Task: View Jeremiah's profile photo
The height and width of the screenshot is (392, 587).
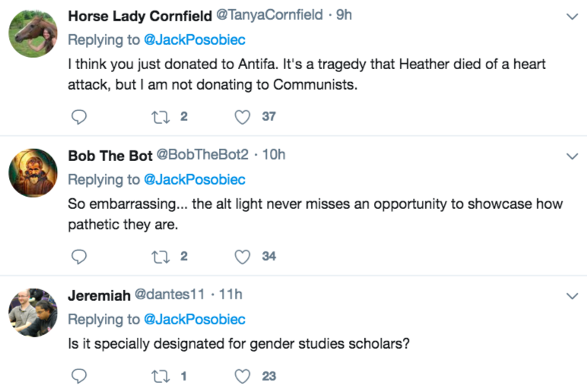Action: (33, 313)
